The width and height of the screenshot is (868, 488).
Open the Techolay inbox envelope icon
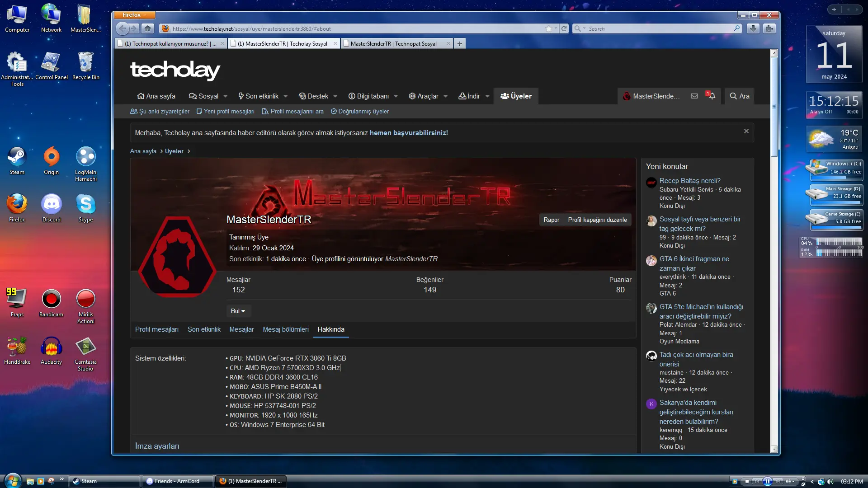(x=694, y=96)
